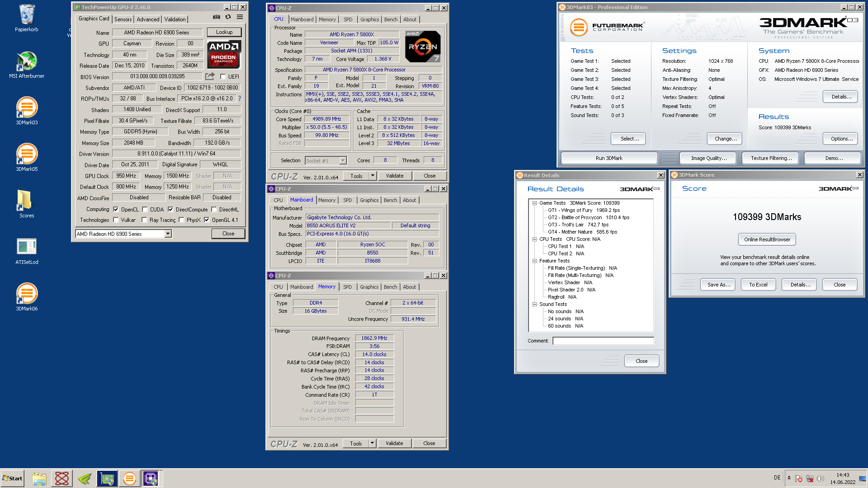This screenshot has width=868, height=488.
Task: Click the AMD Radeon Graphics logo
Action: click(x=224, y=54)
